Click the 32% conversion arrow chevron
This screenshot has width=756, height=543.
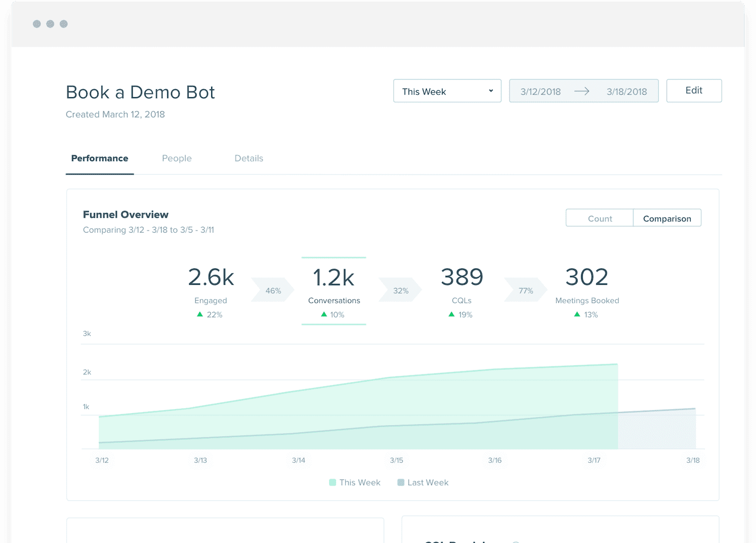click(400, 291)
